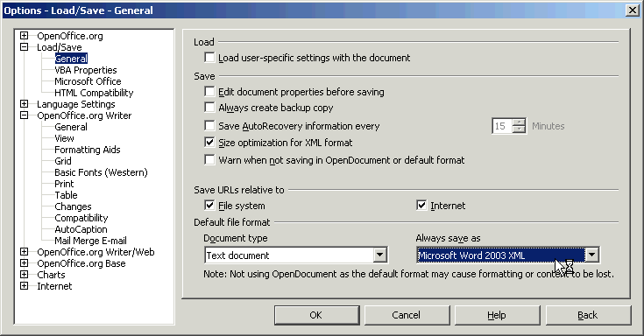The width and height of the screenshot is (644, 336).
Task: Select the OpenOffice.org Writer/Web label
Action: (96, 252)
